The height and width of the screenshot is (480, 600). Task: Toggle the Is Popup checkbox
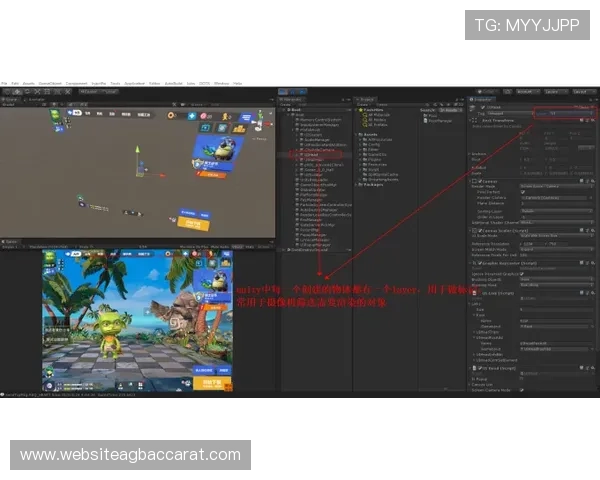522,379
